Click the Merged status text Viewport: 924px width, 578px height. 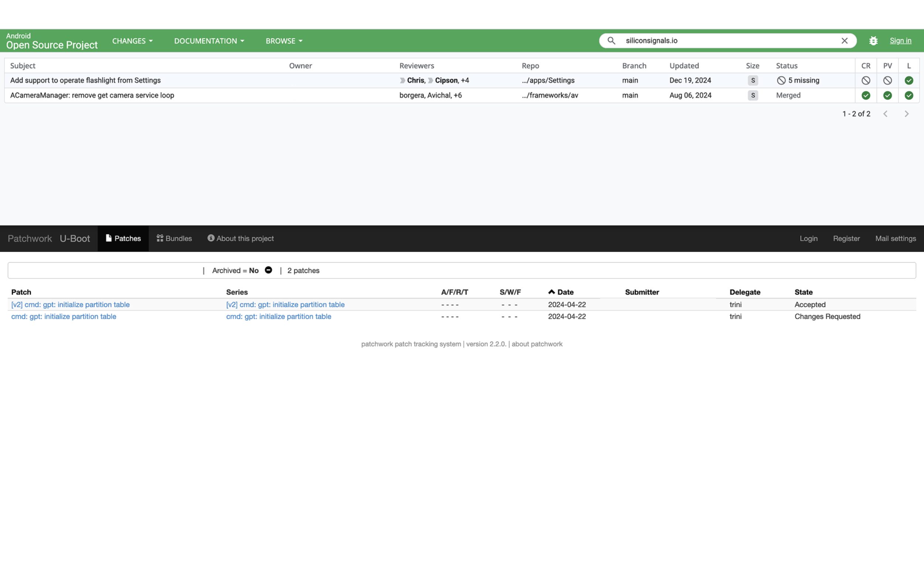pos(788,95)
